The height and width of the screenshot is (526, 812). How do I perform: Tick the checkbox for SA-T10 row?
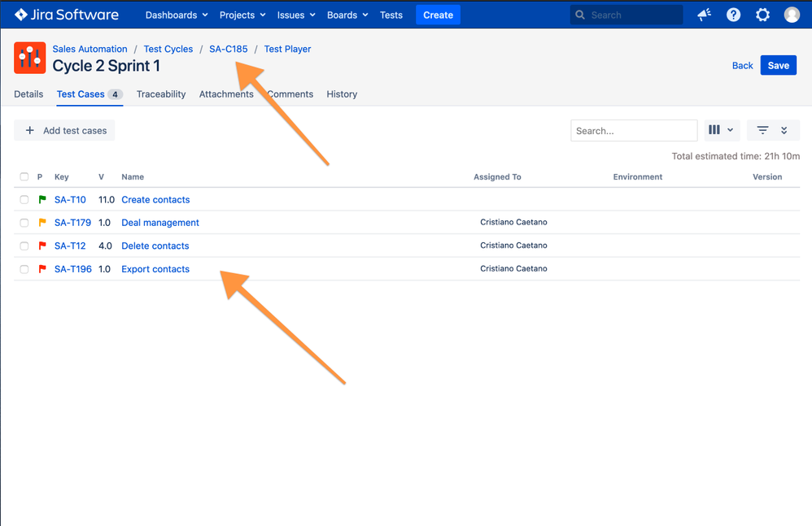[24, 200]
